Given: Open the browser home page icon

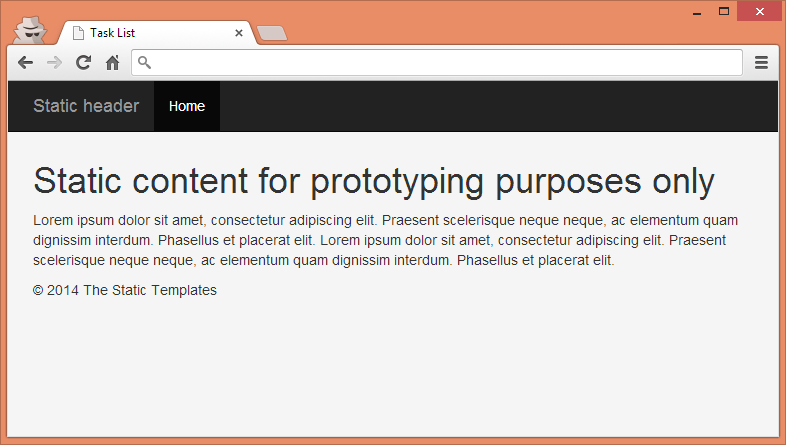Looking at the screenshot, I should pos(113,63).
